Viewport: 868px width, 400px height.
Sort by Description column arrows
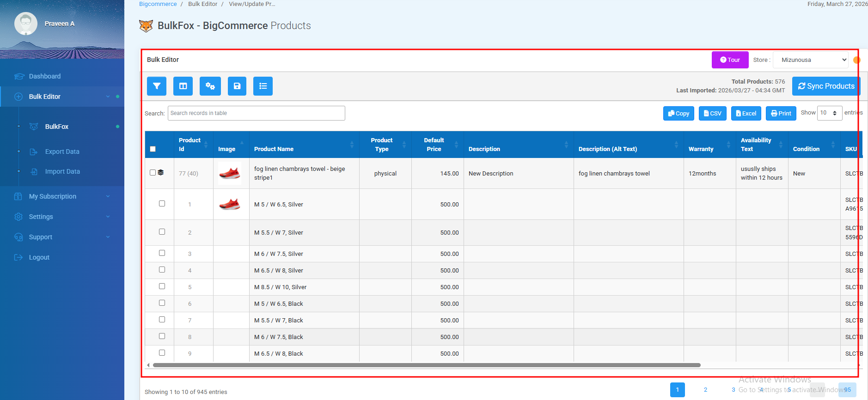click(566, 145)
